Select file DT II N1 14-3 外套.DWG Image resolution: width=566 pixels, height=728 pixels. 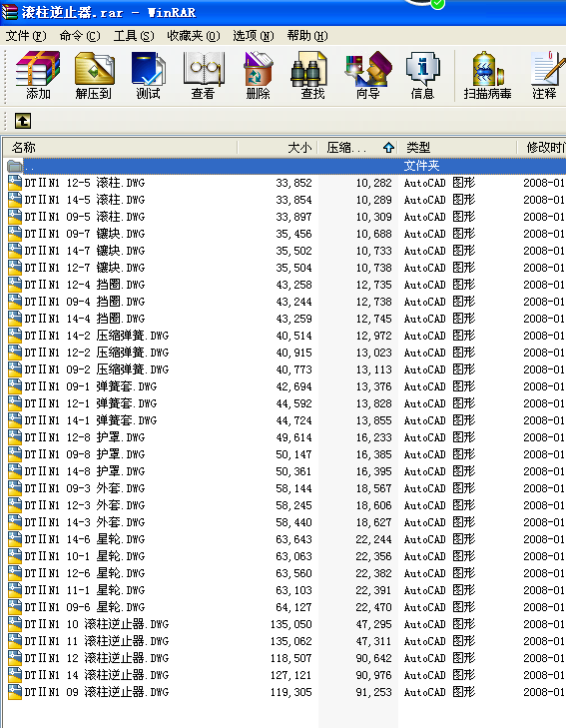pos(85,522)
